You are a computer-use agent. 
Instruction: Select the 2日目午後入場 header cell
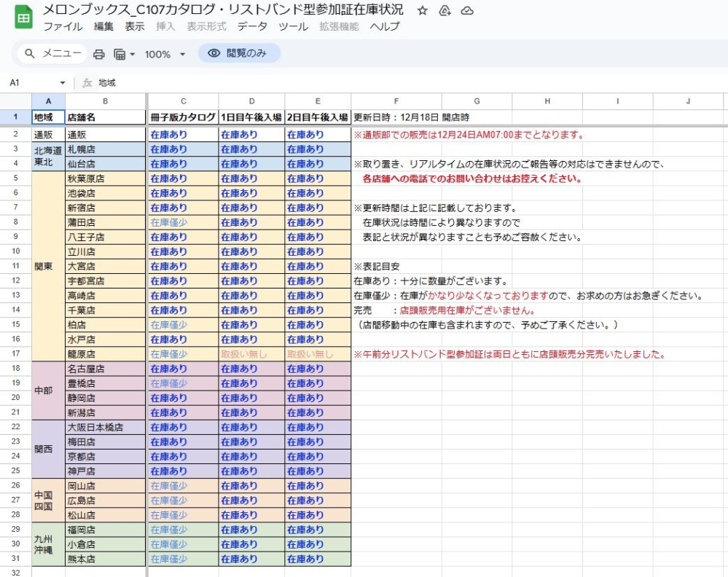click(318, 117)
